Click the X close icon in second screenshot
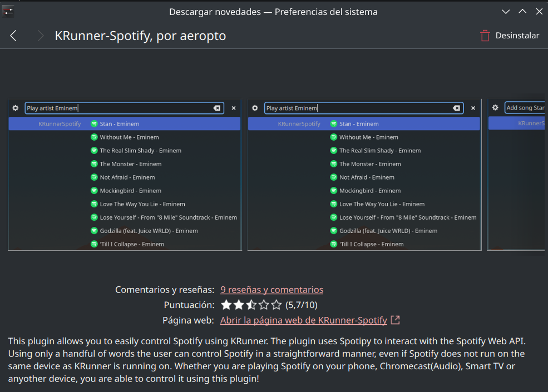Screen dimensions: 548x392 coord(473,108)
